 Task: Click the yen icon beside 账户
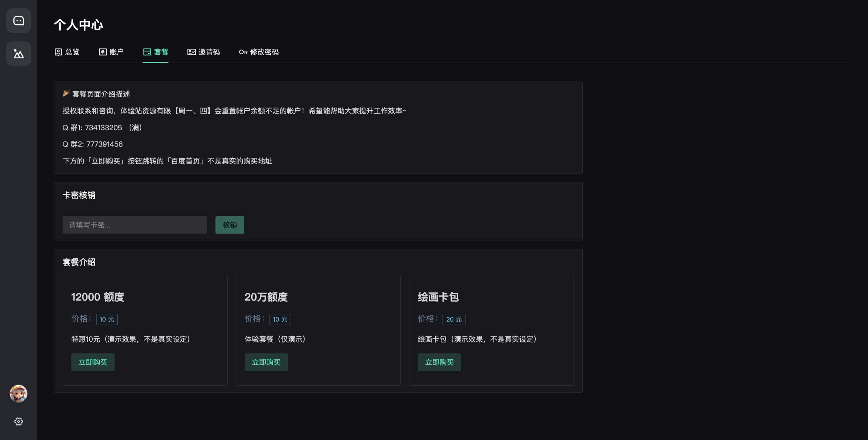click(x=102, y=52)
